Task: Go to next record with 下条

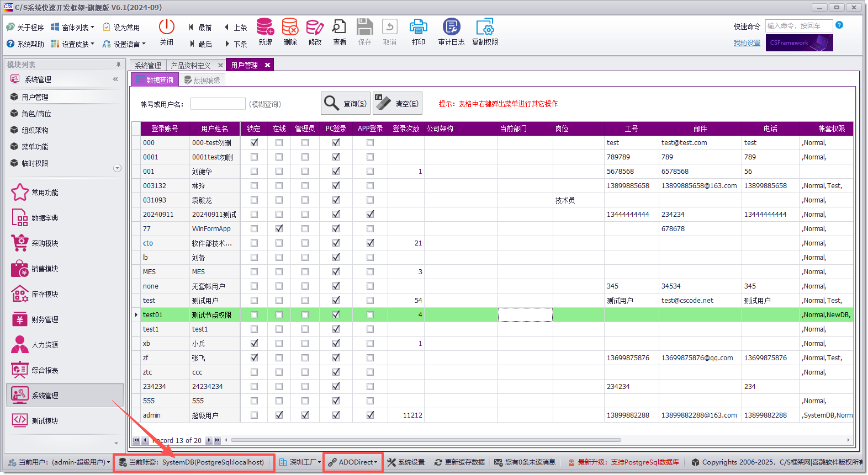Action: click(235, 44)
